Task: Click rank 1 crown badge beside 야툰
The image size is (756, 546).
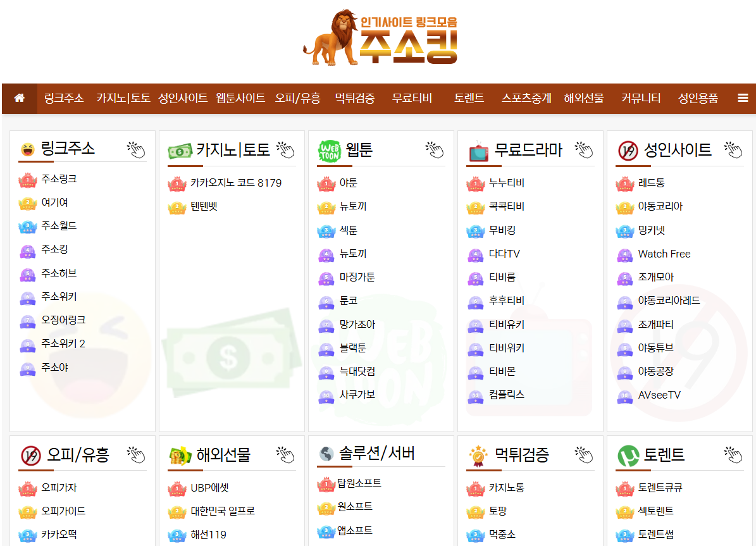Action: (x=326, y=183)
